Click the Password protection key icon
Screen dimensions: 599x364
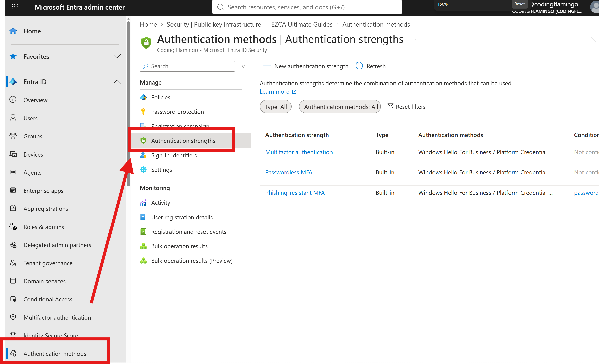point(143,112)
